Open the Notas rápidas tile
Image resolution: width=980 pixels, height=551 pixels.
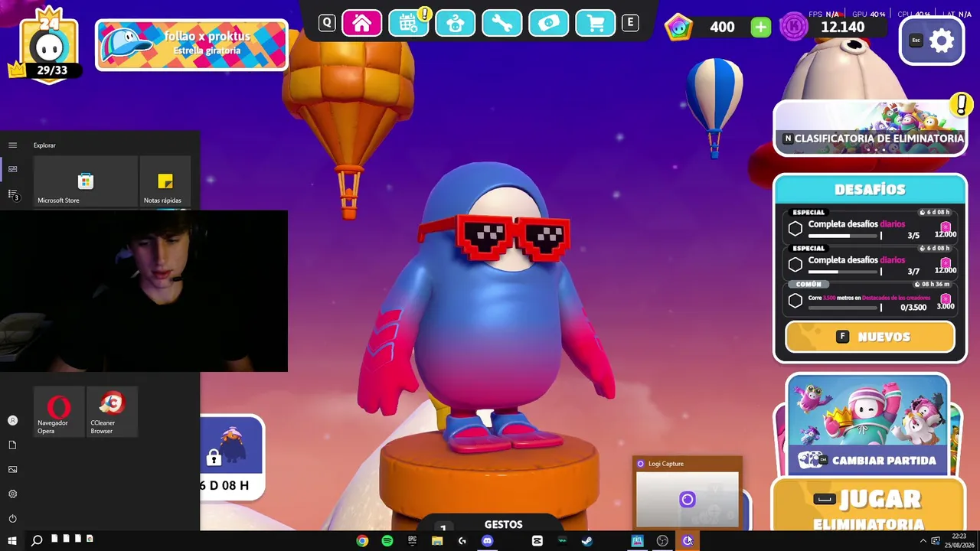pos(165,182)
